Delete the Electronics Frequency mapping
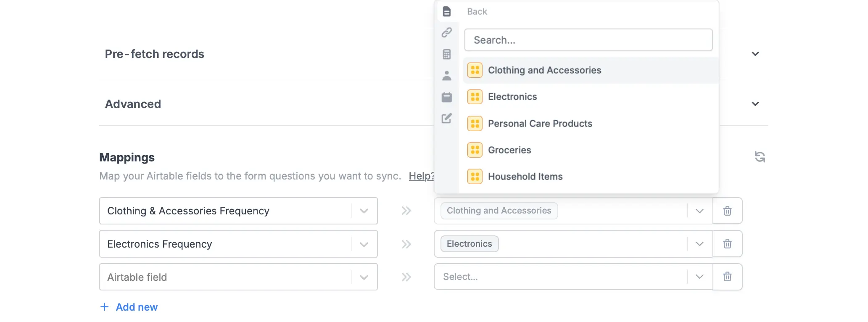Screen dimensions: 868x322 coord(727,244)
